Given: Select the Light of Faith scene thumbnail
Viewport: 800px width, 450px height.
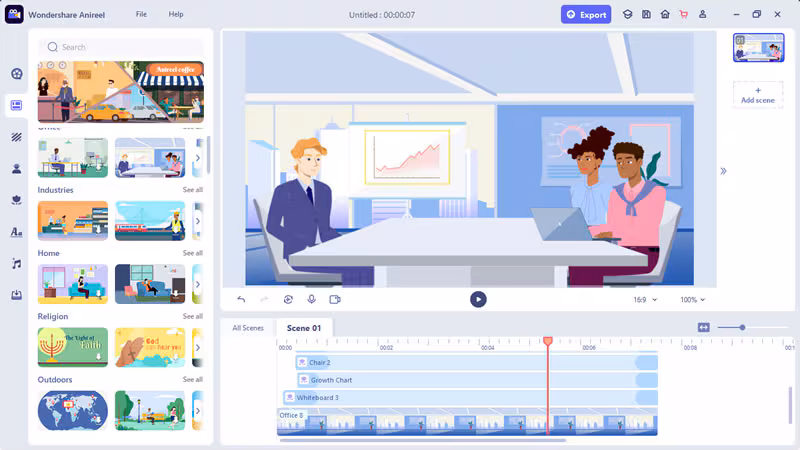Looking at the screenshot, I should click(73, 347).
